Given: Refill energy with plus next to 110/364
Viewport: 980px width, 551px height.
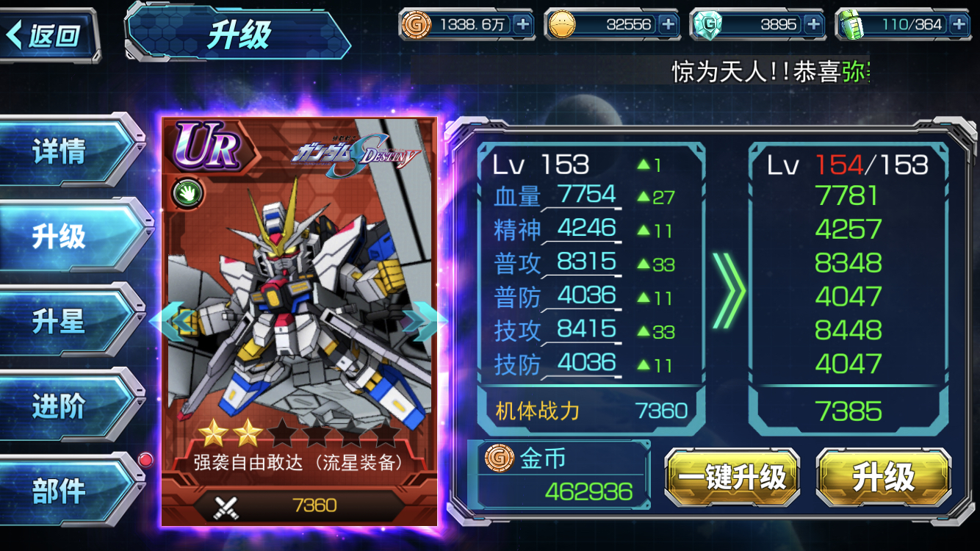Looking at the screenshot, I should point(959,24).
